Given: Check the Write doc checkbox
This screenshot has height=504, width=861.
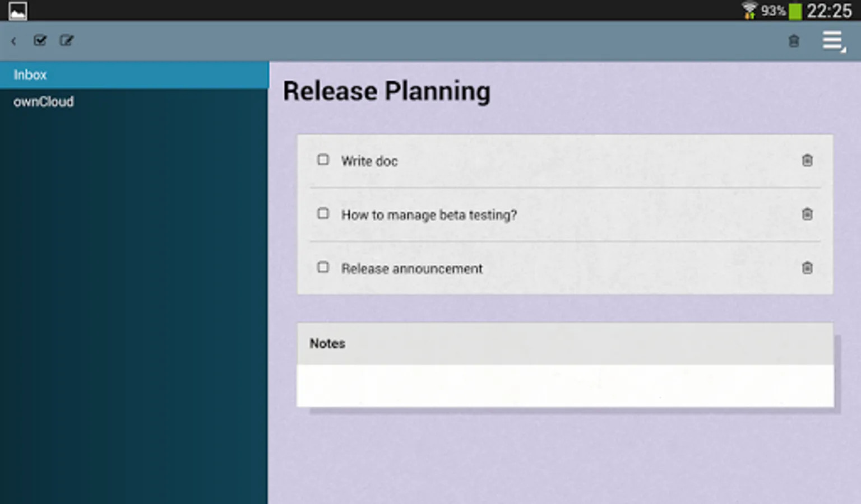Looking at the screenshot, I should 323,160.
